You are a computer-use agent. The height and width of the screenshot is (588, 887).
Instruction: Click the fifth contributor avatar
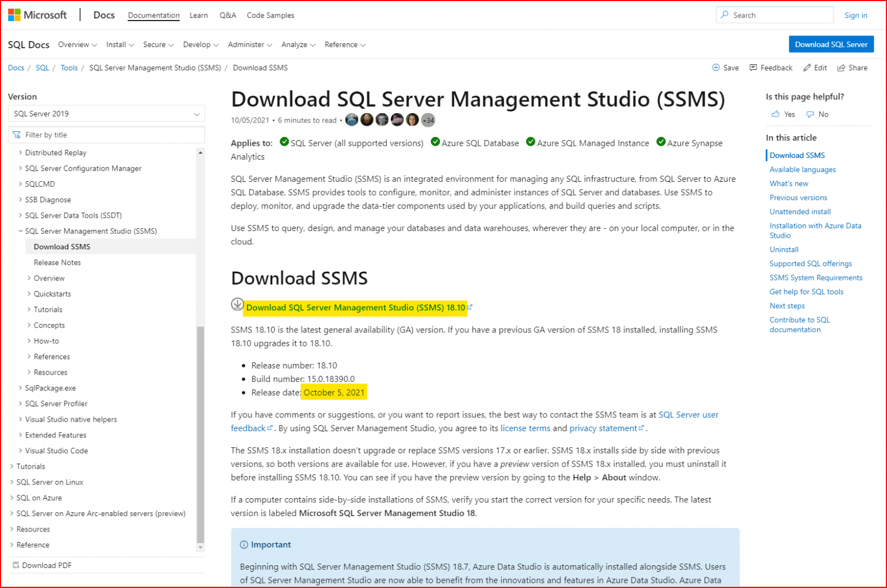[x=412, y=120]
